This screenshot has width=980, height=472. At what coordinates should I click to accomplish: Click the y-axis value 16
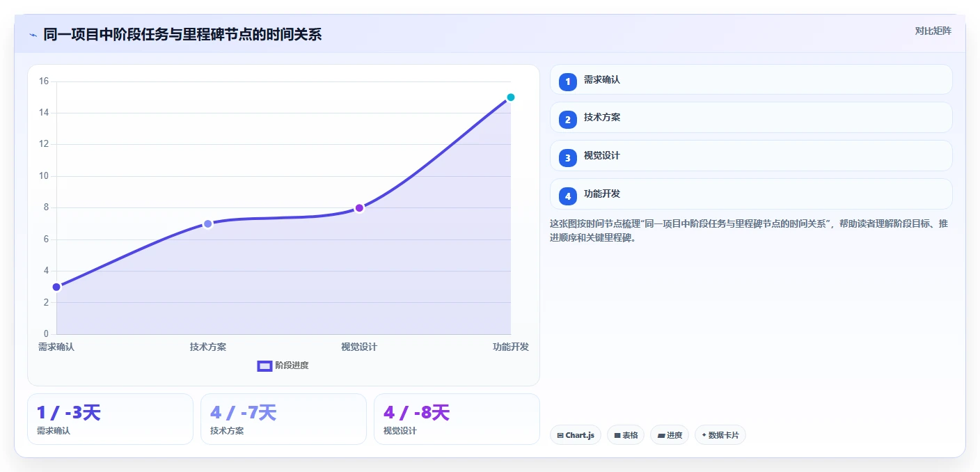click(44, 81)
